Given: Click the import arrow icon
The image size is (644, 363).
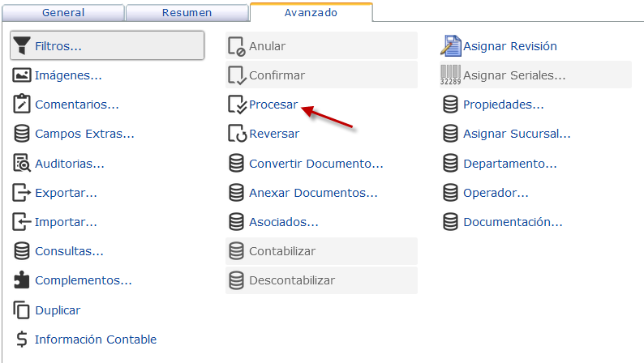Looking at the screenshot, I should click(x=22, y=222).
